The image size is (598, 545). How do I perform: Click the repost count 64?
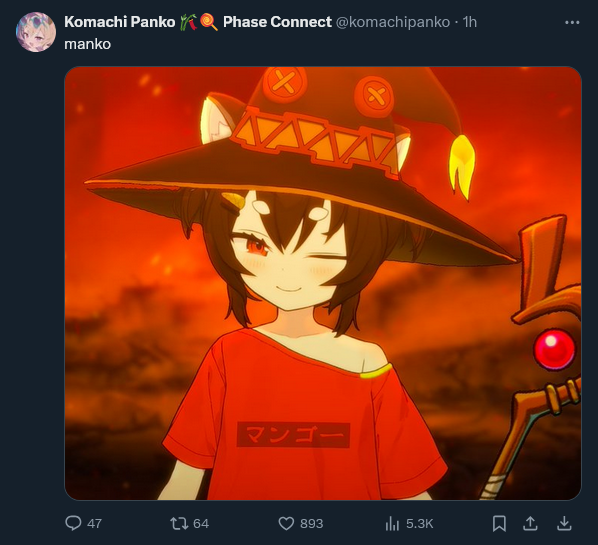201,524
